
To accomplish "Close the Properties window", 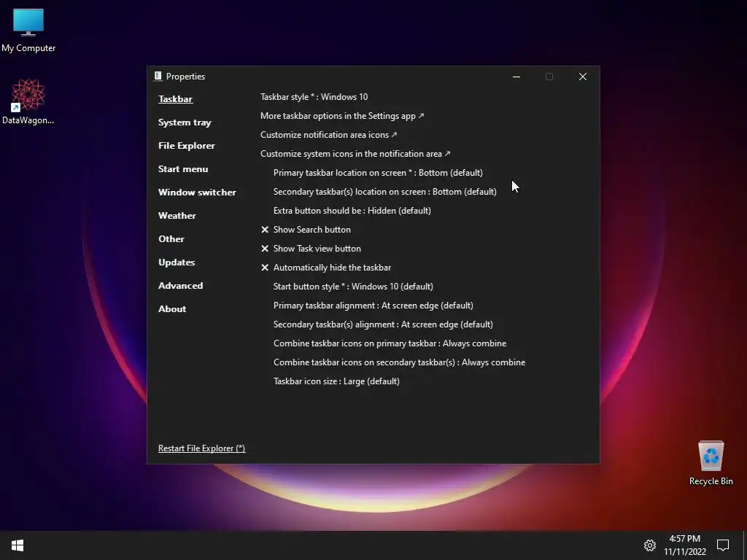I will coord(583,77).
